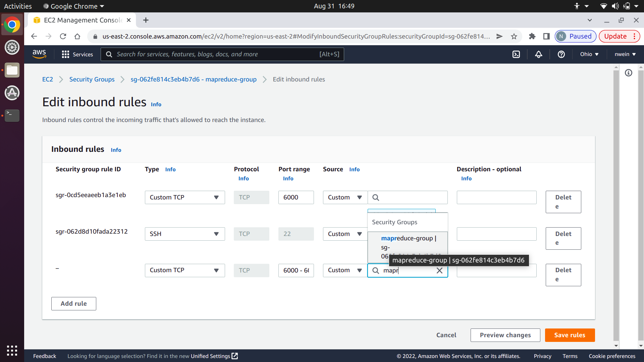Click the AWS logo home icon
This screenshot has height=362, width=644.
pyautogui.click(x=39, y=54)
